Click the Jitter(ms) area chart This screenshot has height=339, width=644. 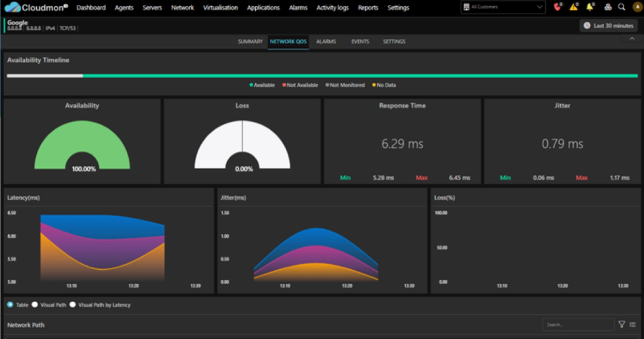(316, 254)
